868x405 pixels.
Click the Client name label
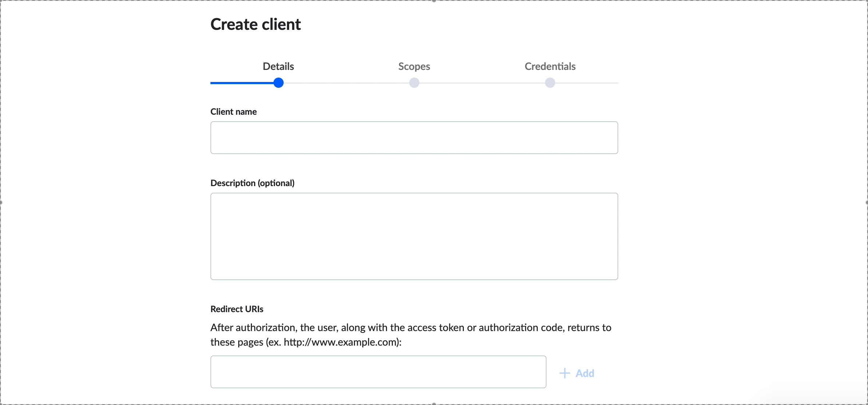coord(233,111)
